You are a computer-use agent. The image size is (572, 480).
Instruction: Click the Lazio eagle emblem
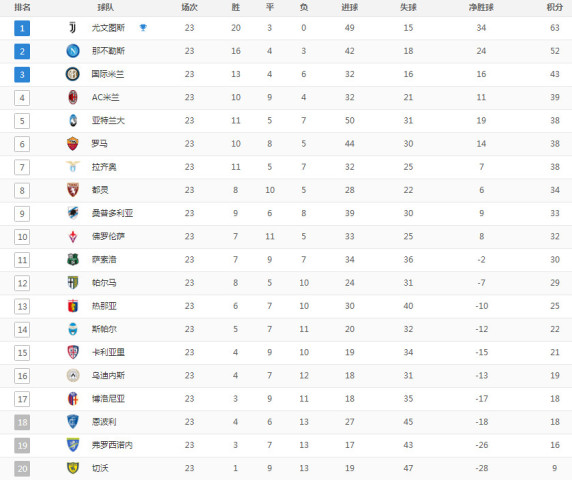coord(73,167)
